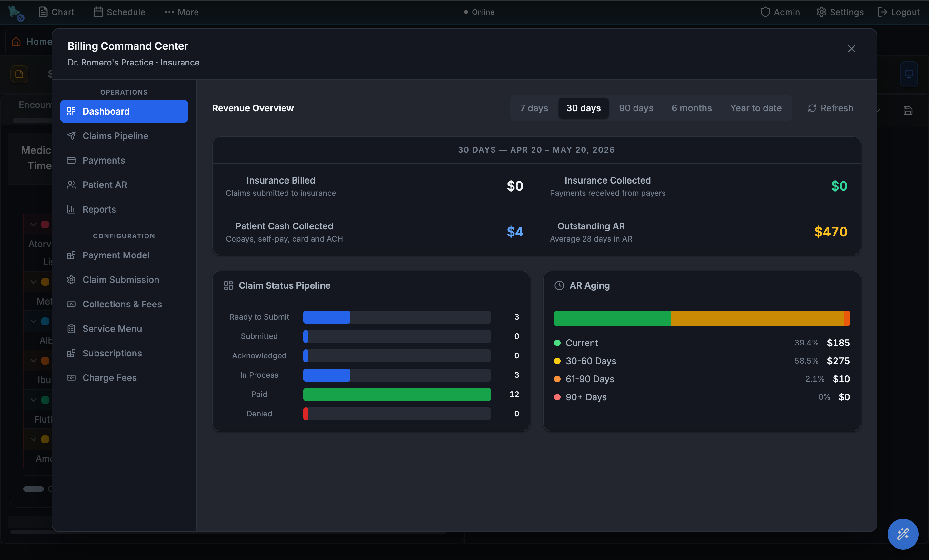The width and height of the screenshot is (929, 560).
Task: Expand the green medication row chevron
Action: (34, 400)
